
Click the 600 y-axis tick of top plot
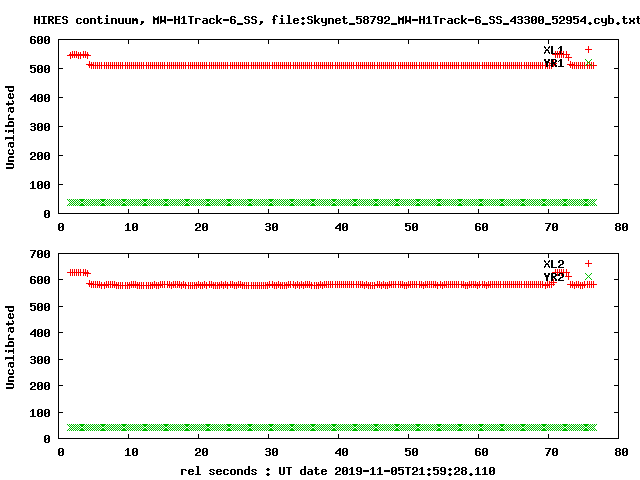pos(40,40)
